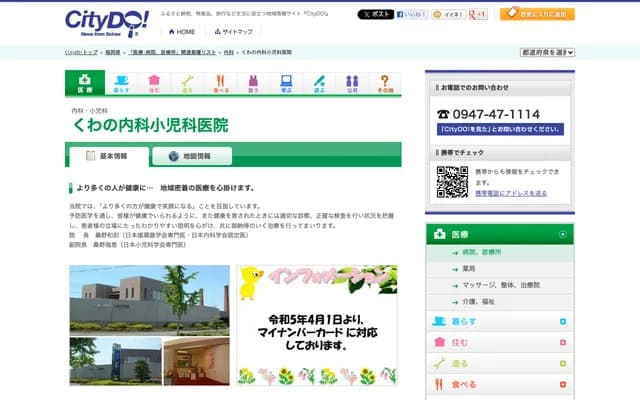The height and width of the screenshot is (400, 640).
Task: Click the clinic interior reception photo
Action: pyautogui.click(x=196, y=361)
